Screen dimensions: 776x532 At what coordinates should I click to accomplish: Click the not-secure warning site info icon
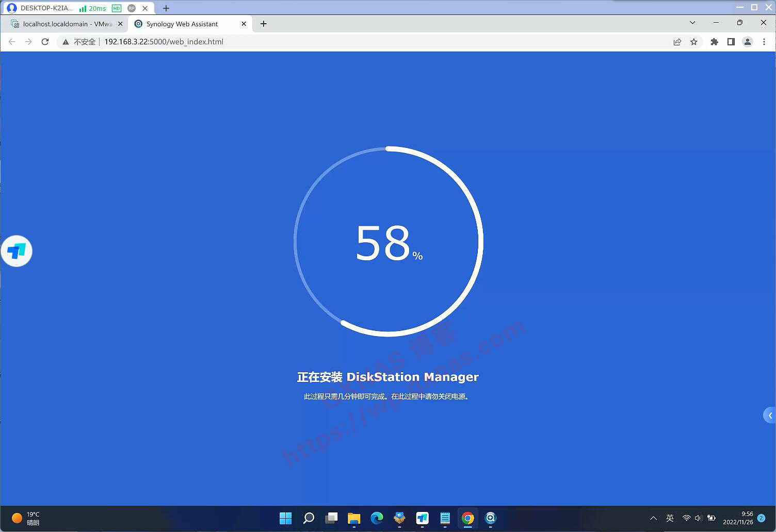pos(66,42)
